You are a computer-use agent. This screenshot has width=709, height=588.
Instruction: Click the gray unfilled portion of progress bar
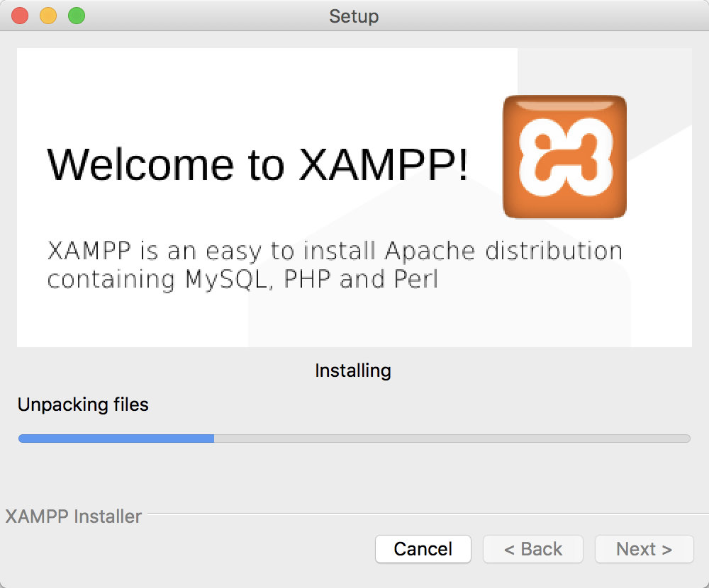[x=452, y=439]
